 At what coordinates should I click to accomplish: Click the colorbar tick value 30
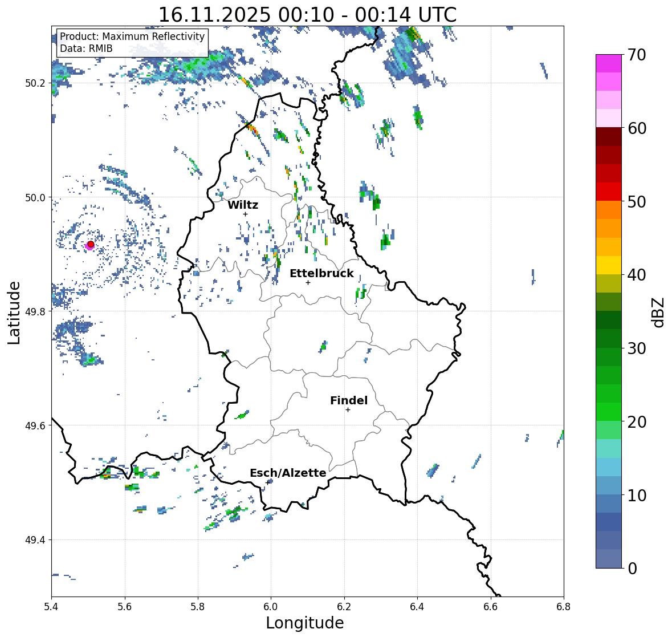point(637,348)
